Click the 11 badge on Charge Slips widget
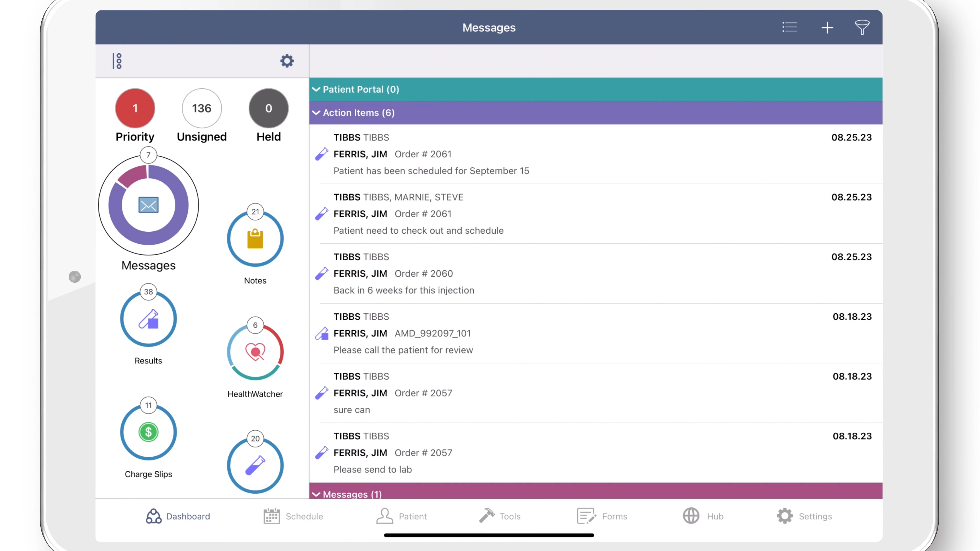The width and height of the screenshot is (980, 551). 148,405
